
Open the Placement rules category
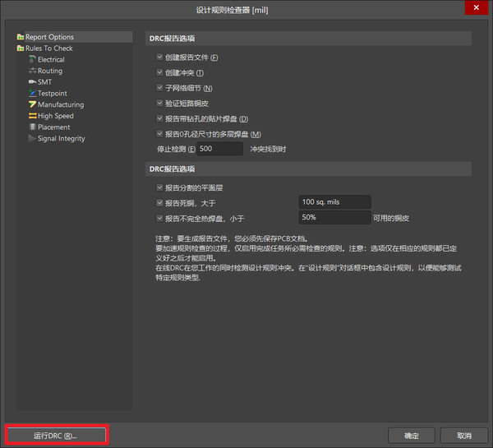pos(53,127)
